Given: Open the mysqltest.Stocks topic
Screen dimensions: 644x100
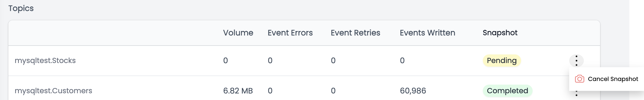Looking at the screenshot, I should pyautogui.click(x=45, y=61).
